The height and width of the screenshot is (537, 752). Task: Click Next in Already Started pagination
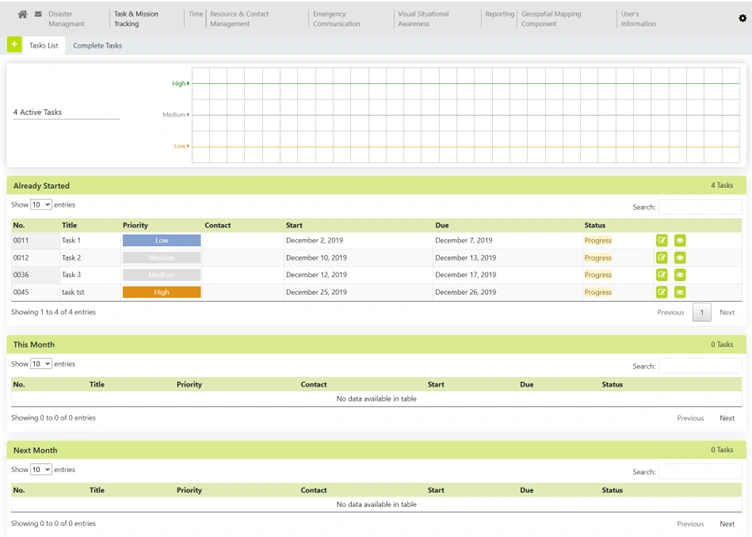[727, 313]
